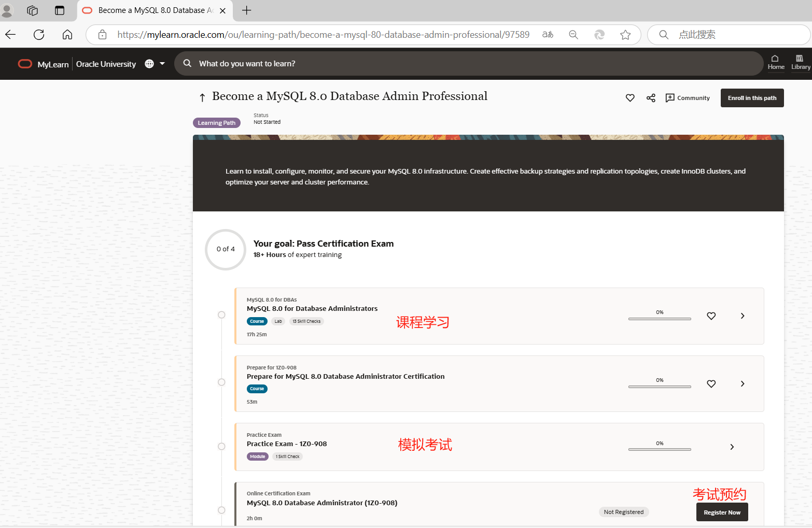Screen dimensions: 812x528
Task: Click the share icon for the learning path
Action: tap(651, 97)
